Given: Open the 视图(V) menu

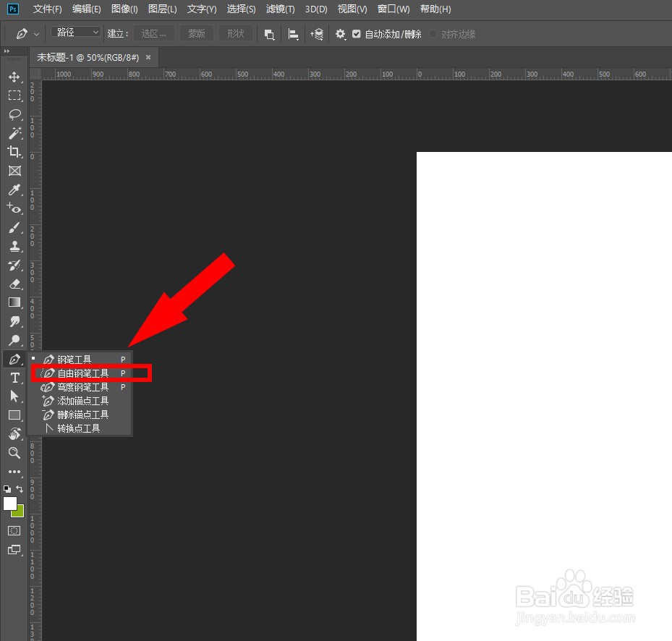Looking at the screenshot, I should (x=352, y=9).
